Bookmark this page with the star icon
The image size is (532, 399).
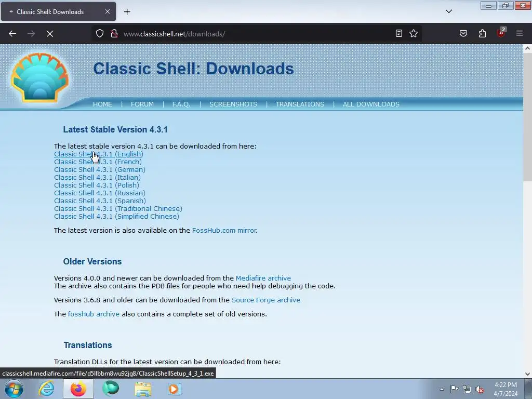413,33
